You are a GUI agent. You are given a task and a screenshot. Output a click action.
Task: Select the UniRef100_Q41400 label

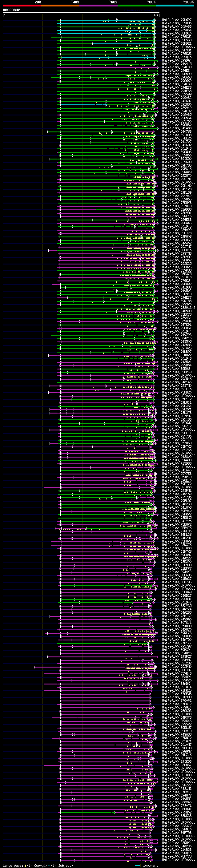point(177,128)
